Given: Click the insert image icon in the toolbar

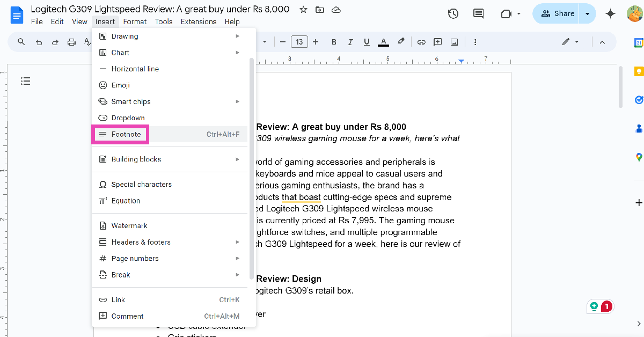Looking at the screenshot, I should pyautogui.click(x=455, y=41).
